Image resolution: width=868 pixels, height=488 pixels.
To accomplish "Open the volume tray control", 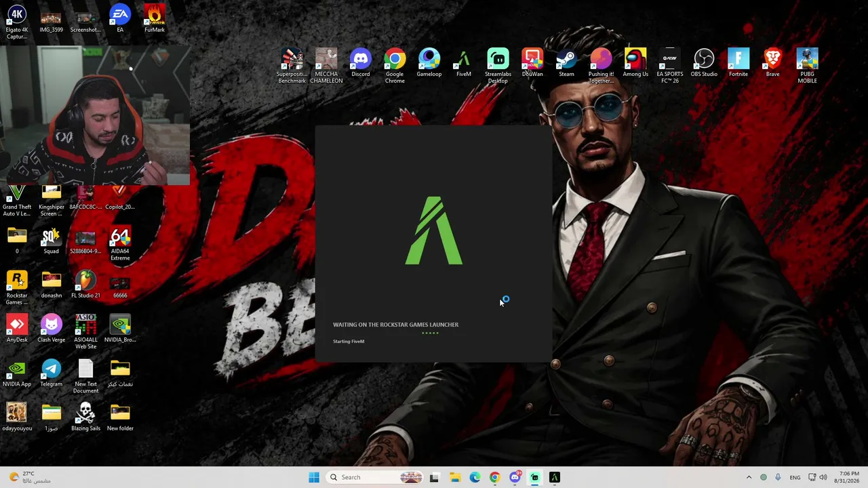I will pos(823,477).
